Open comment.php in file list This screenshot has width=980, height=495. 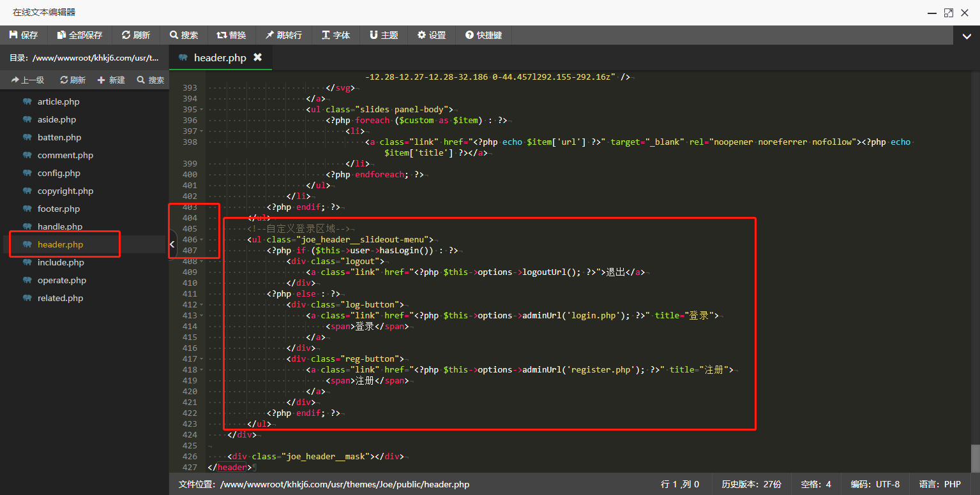pyautogui.click(x=65, y=155)
